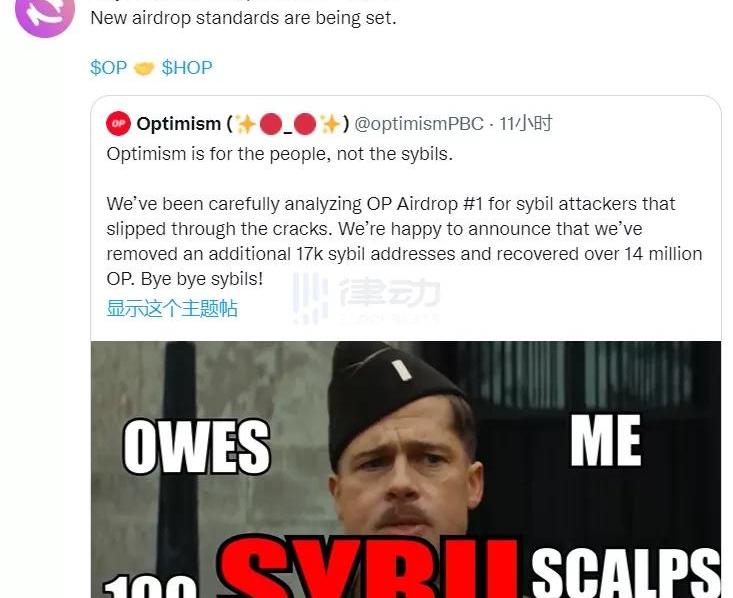733x598 pixels.
Task: Click the @optimismPBC handle
Action: (419, 124)
